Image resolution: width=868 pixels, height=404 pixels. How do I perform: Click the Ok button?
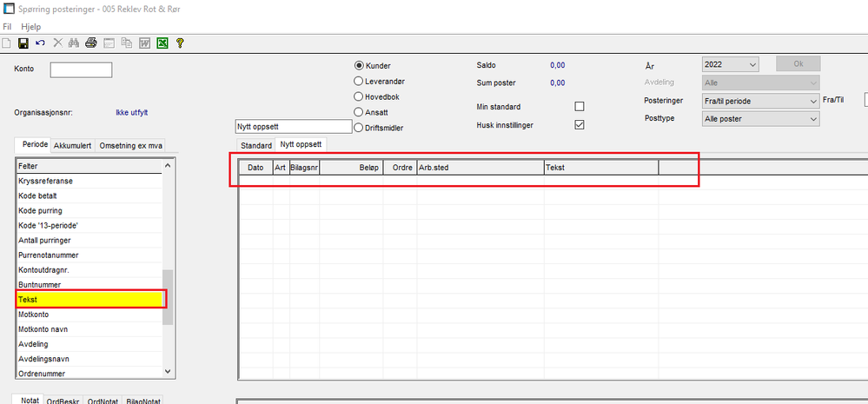798,63
